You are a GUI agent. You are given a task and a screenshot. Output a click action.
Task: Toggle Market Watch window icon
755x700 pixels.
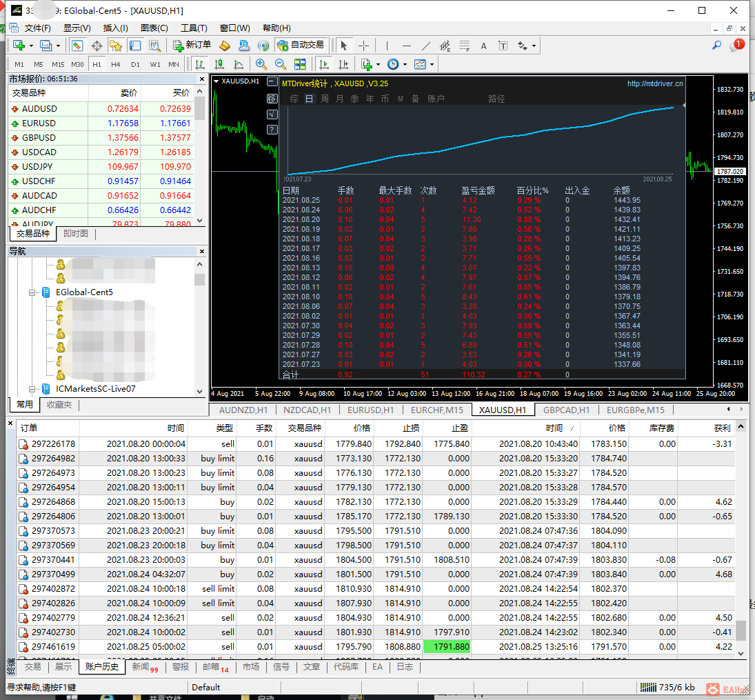point(77,46)
